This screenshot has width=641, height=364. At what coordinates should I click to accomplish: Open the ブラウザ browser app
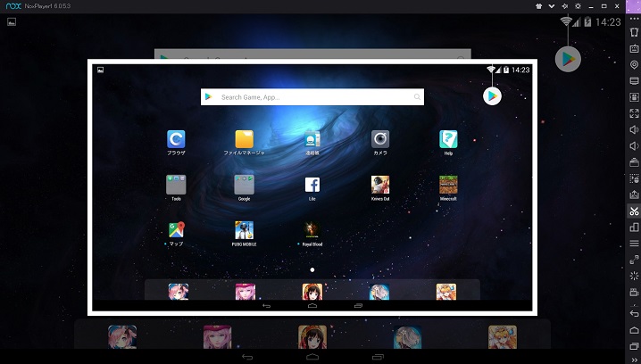176,139
